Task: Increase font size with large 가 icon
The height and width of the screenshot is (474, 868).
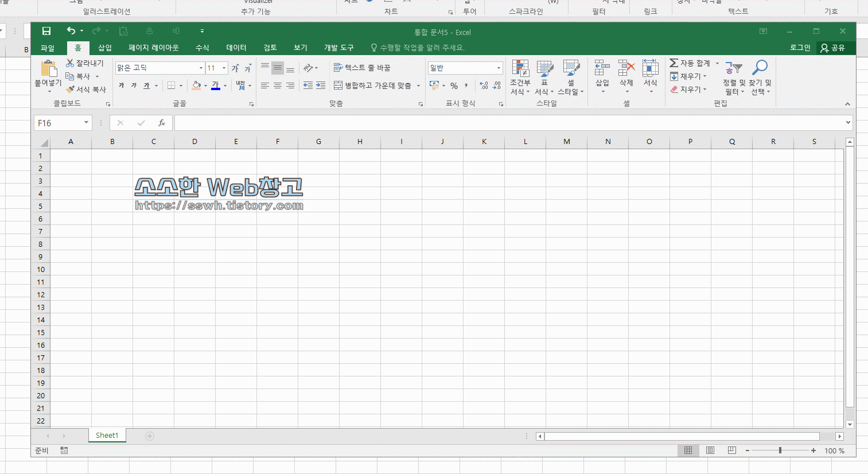Action: tap(235, 68)
